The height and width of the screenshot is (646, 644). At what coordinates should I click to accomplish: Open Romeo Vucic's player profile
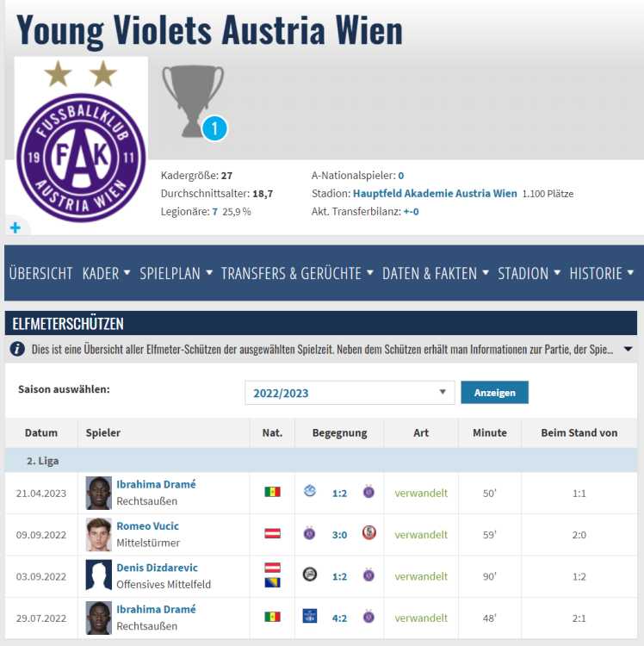(x=147, y=525)
